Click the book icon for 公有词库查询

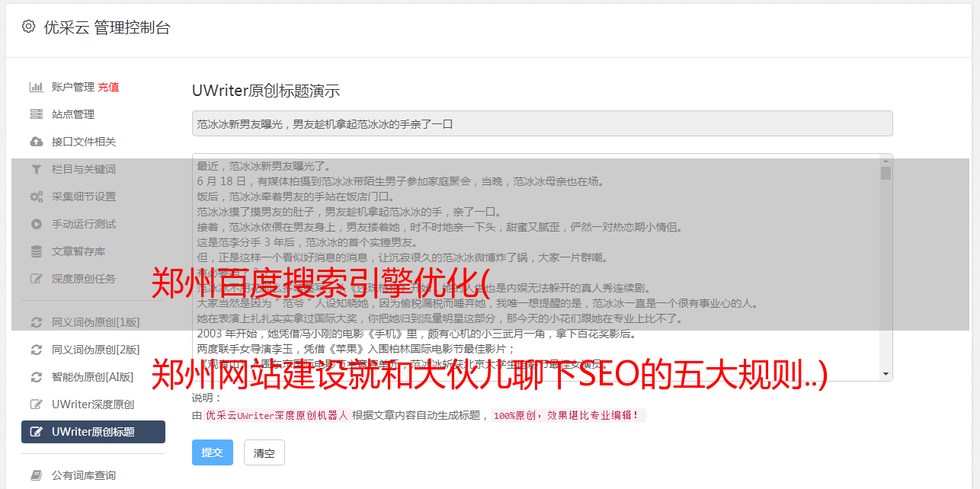[x=36, y=475]
